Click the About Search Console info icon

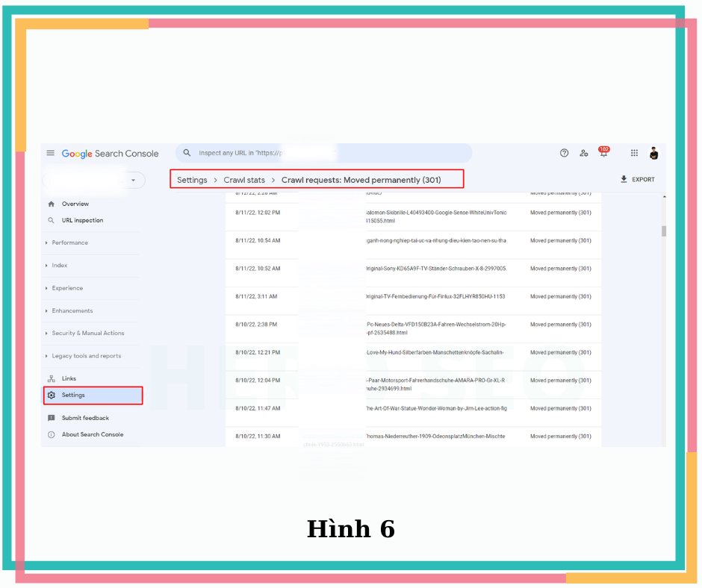pyautogui.click(x=51, y=434)
